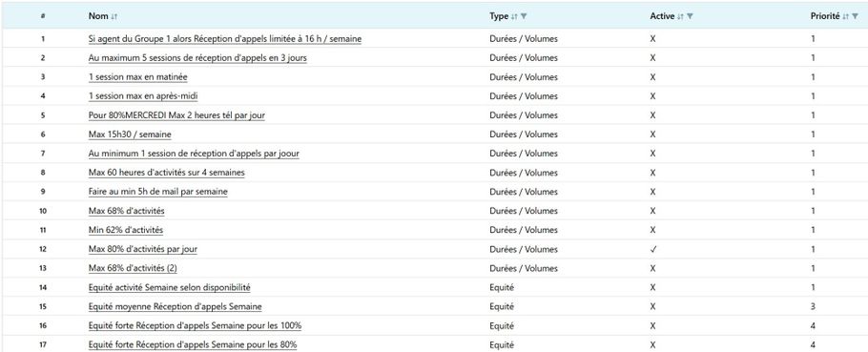Open the Active column filter funnel

(x=690, y=16)
